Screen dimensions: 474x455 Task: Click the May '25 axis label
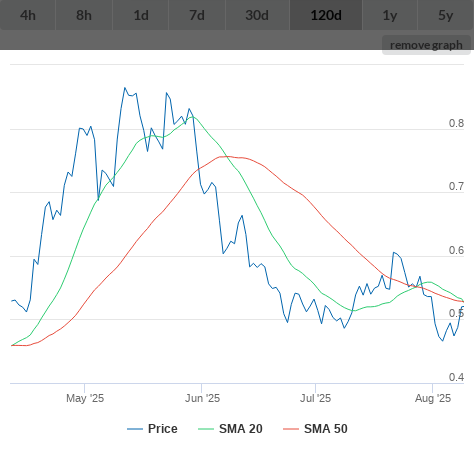(85, 398)
